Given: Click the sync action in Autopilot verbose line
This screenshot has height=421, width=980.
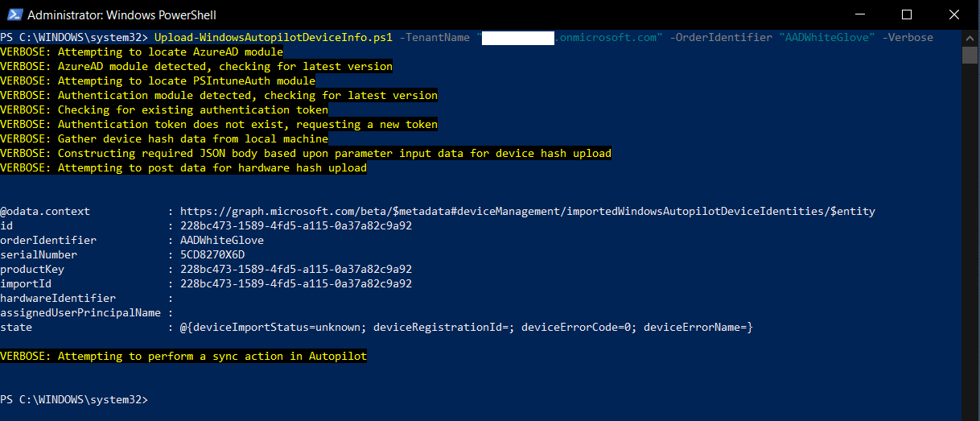Looking at the screenshot, I should (183, 356).
